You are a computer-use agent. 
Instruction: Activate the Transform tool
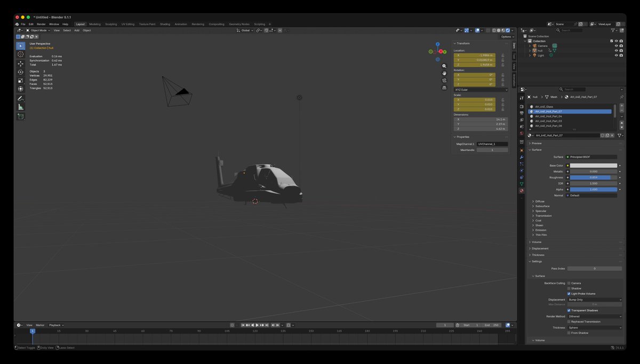21,89
